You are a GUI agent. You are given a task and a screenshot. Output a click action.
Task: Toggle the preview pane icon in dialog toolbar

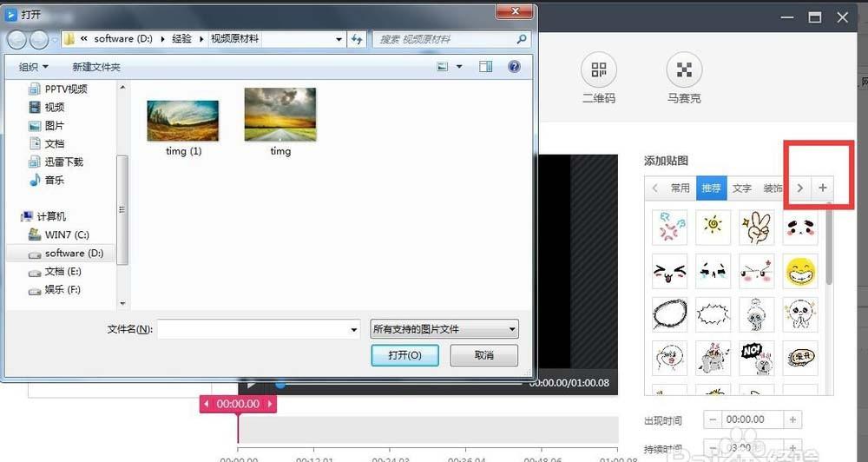coord(486,66)
